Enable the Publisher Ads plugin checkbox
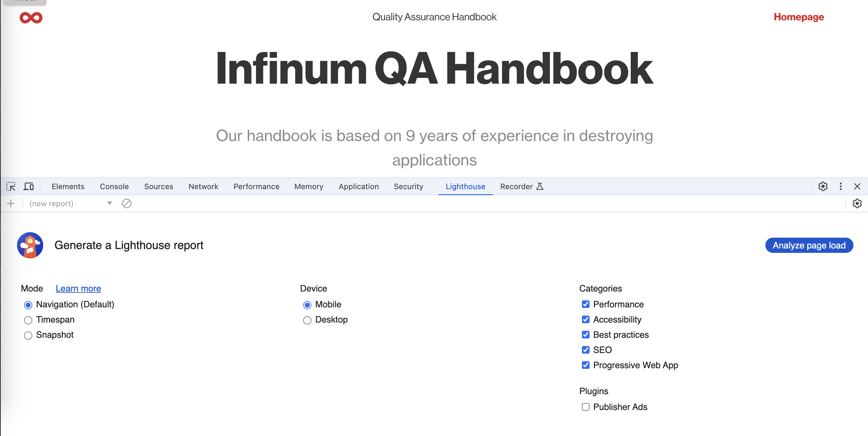 pos(586,407)
